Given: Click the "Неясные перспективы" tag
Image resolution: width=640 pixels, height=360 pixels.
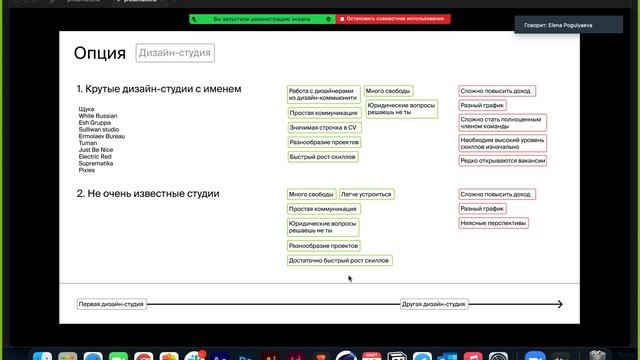Looking at the screenshot, I should 493,223.
